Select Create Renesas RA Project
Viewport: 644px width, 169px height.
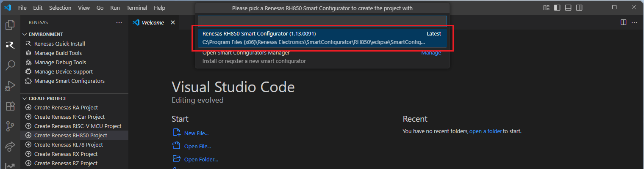pyautogui.click(x=75, y=107)
